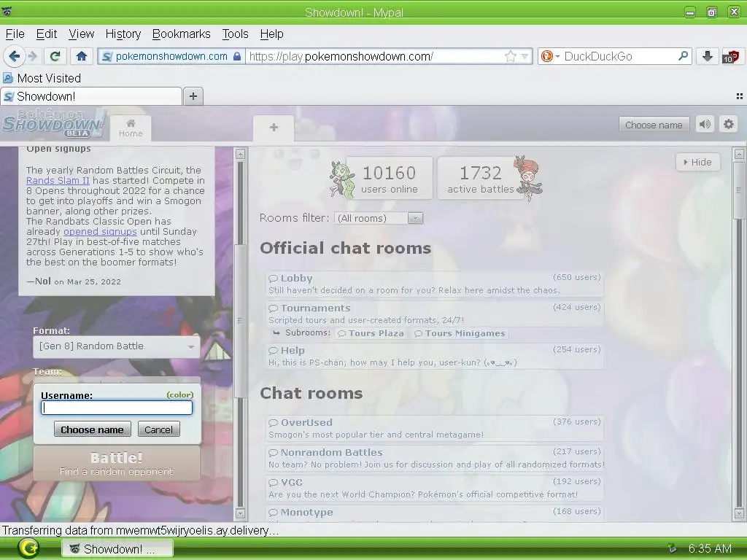Expand the search engine chooser arrow
Viewport: 747px width, 560px height.
pos(557,56)
